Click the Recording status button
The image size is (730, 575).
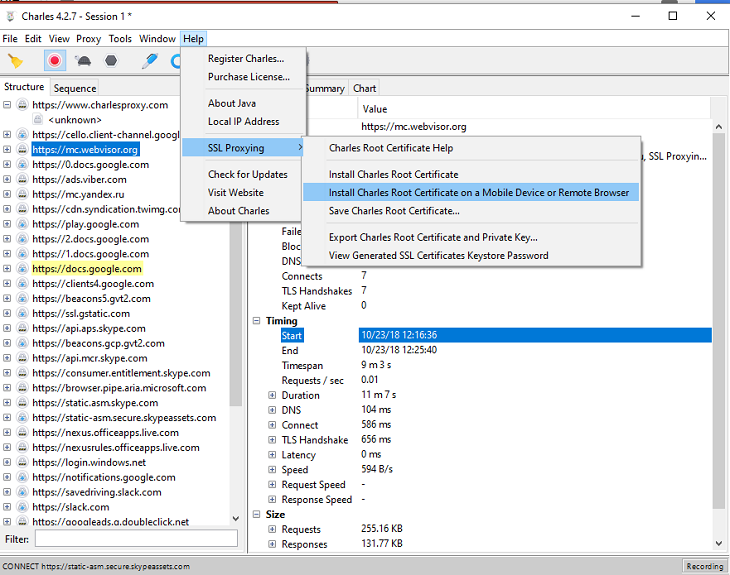[704, 566]
